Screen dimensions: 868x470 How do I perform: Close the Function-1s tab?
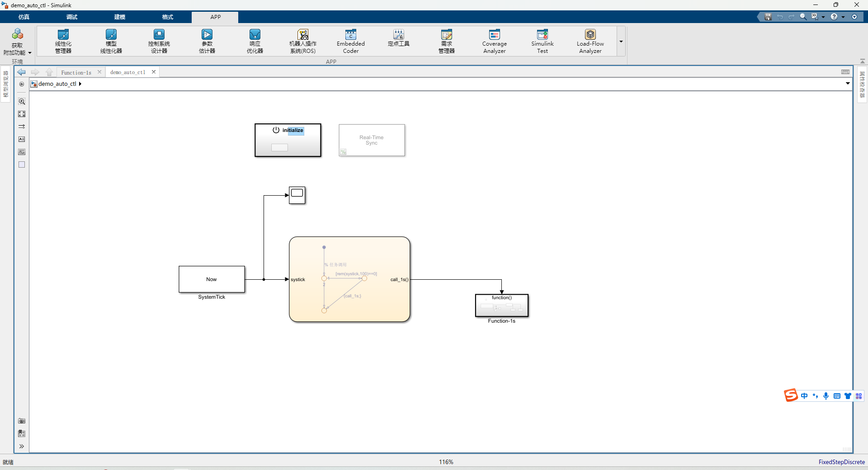click(x=99, y=72)
